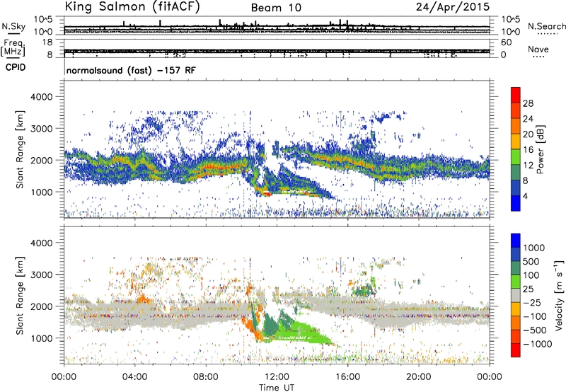Click the '-1000' Velocity colorbar value
The height and width of the screenshot is (392, 566).
[x=537, y=344]
